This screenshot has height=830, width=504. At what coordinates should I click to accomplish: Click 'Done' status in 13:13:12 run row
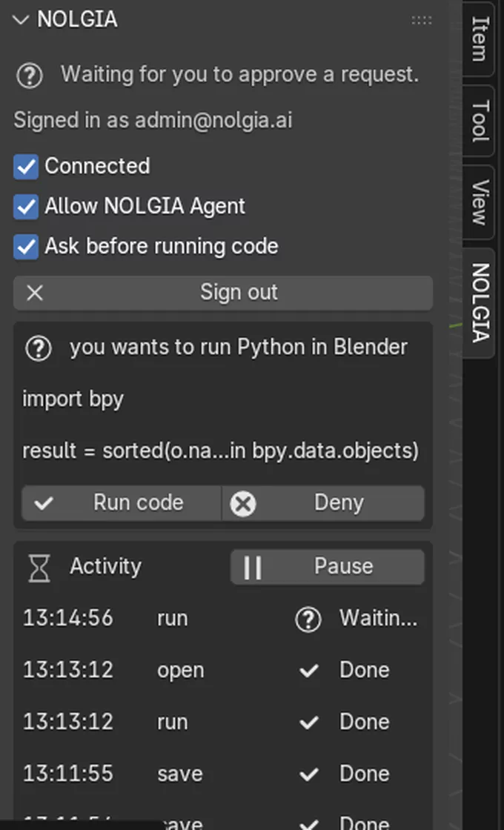coord(364,722)
